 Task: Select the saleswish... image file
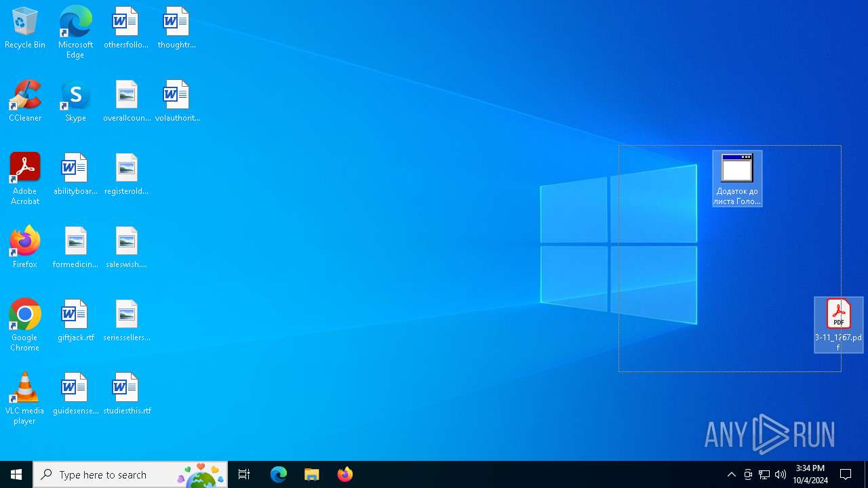click(126, 247)
